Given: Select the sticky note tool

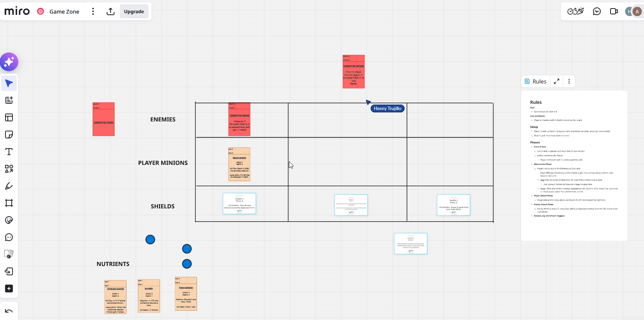Looking at the screenshot, I should (9, 135).
